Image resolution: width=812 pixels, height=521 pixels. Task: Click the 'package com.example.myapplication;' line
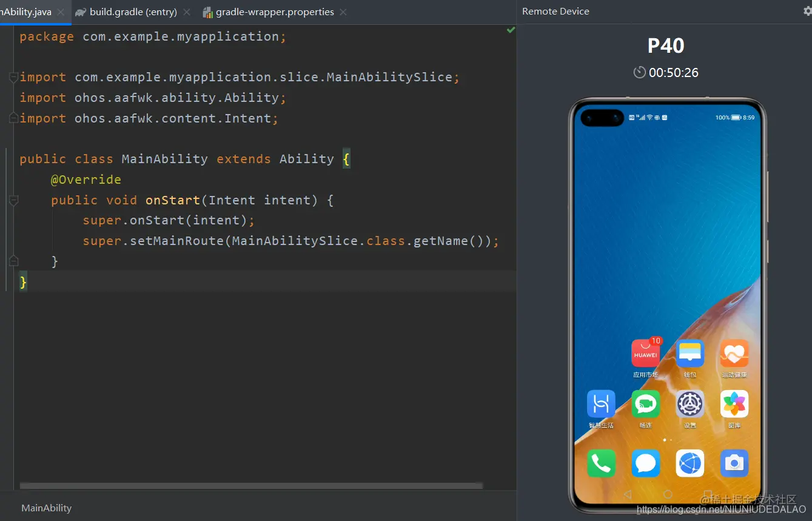click(x=153, y=36)
